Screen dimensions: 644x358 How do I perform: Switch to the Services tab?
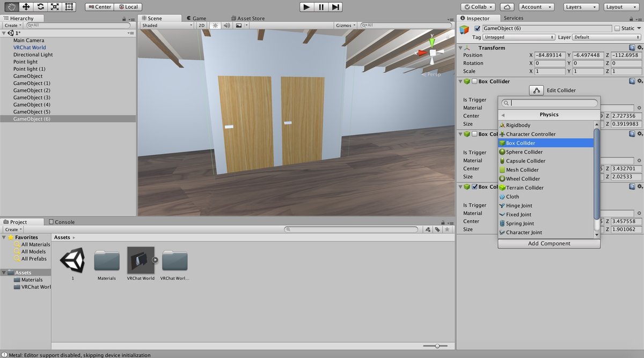click(513, 18)
